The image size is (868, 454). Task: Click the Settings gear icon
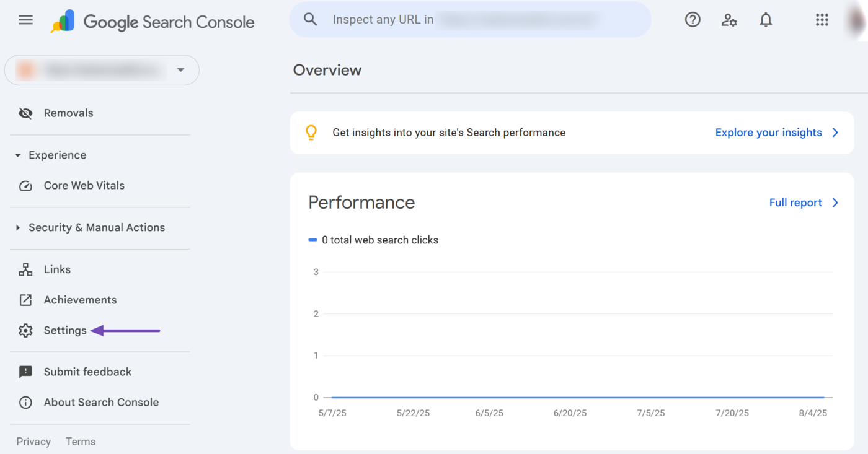pyautogui.click(x=25, y=331)
